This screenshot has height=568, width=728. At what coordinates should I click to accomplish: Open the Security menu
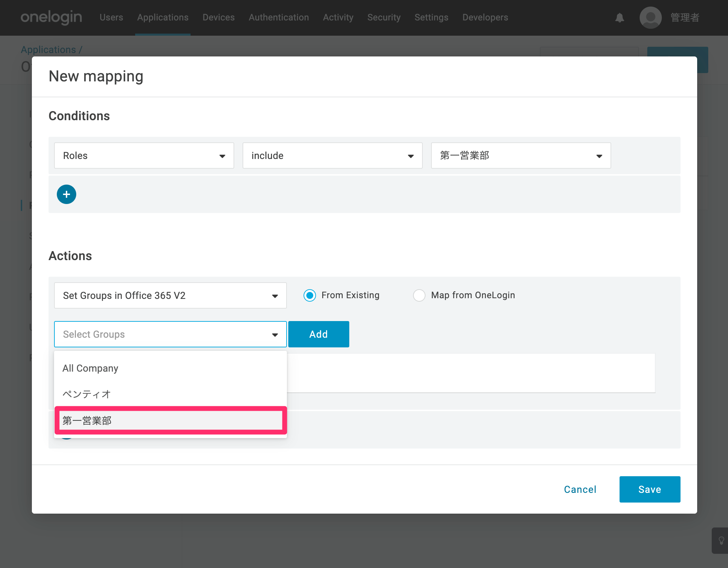(384, 17)
